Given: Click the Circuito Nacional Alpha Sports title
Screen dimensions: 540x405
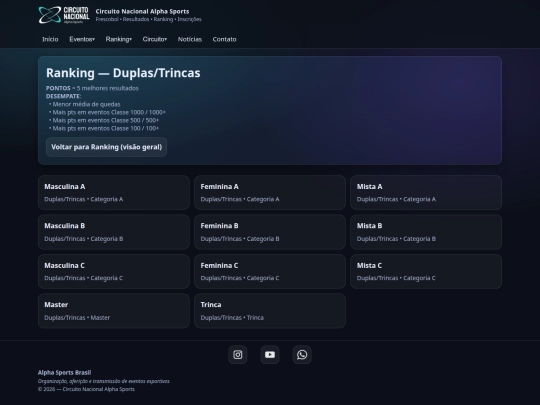Looking at the screenshot, I should click(x=142, y=11).
